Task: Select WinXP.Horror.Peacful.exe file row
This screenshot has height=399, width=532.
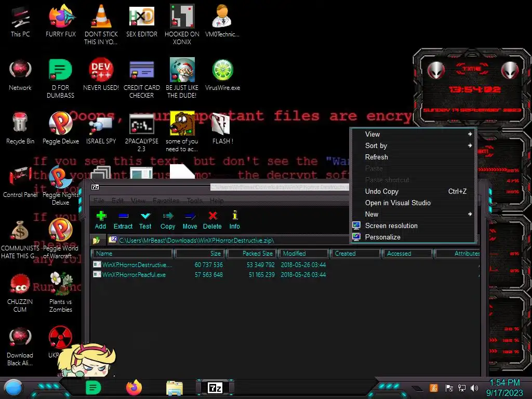Action: click(x=285, y=274)
